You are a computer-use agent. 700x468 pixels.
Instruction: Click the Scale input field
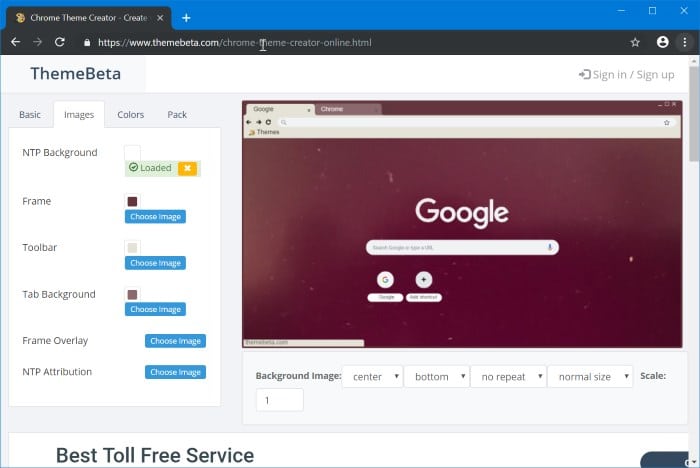pyautogui.click(x=280, y=400)
